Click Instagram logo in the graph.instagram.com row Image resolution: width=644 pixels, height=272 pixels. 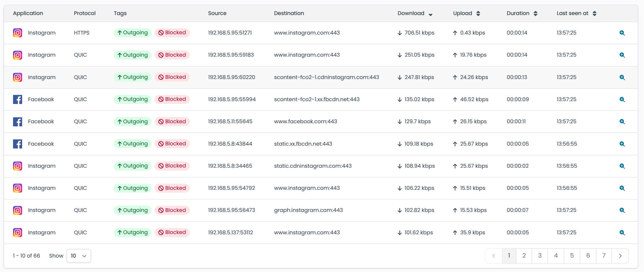point(18,210)
